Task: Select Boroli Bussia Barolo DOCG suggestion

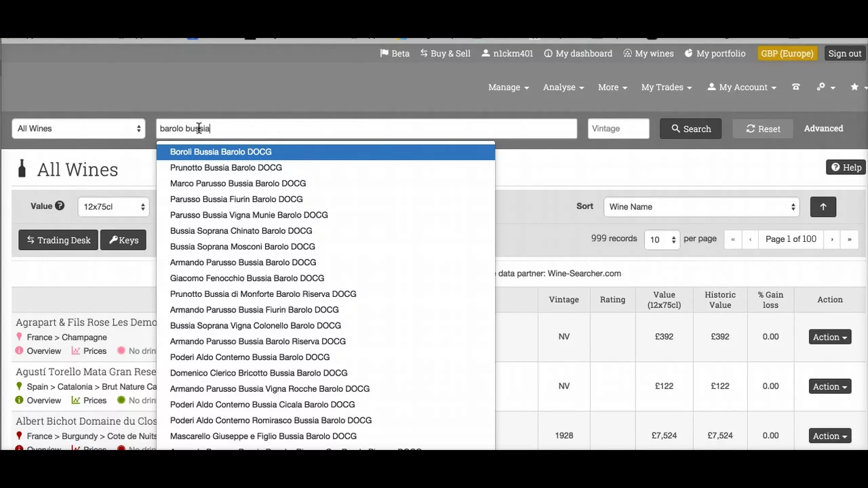Action: tap(325, 152)
